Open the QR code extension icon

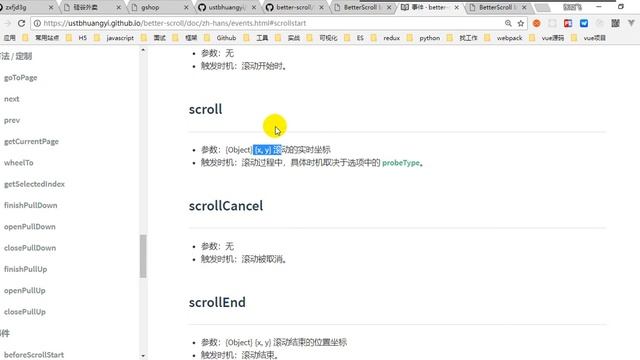[615, 23]
